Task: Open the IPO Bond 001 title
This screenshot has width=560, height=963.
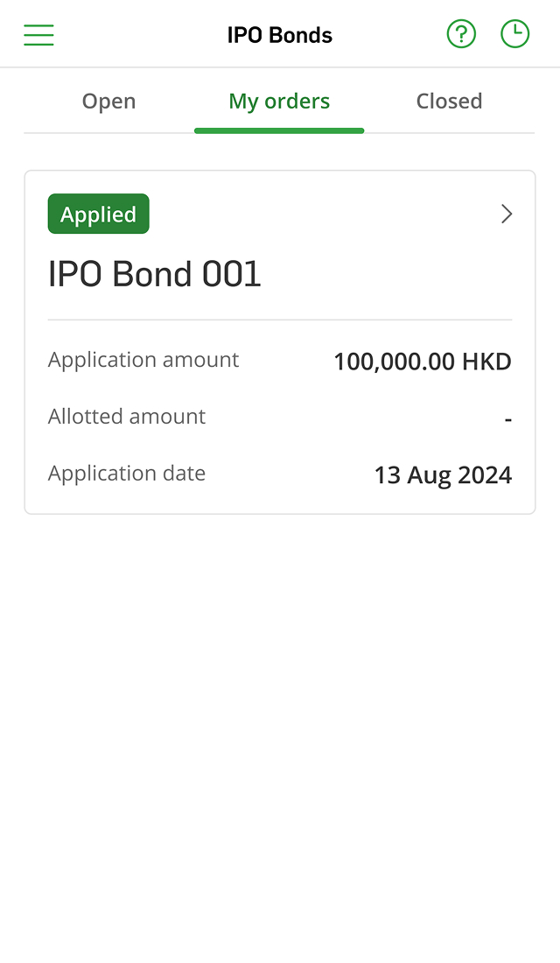Action: (x=155, y=275)
